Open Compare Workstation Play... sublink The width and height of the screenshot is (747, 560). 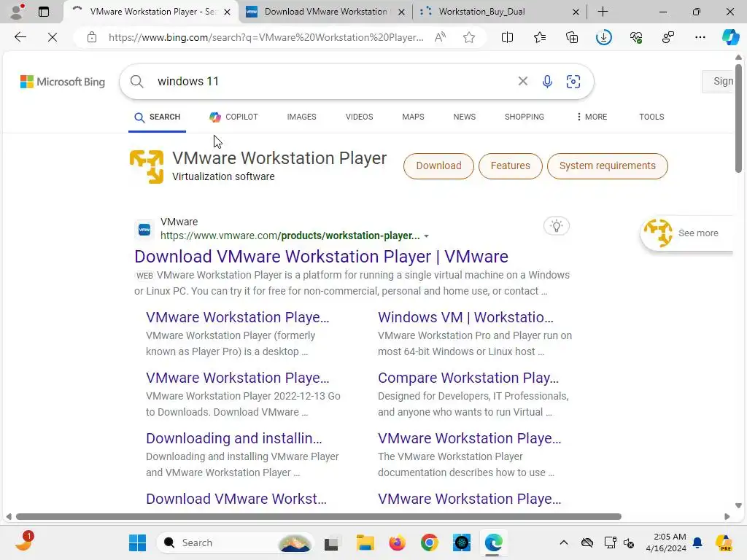[468, 378]
